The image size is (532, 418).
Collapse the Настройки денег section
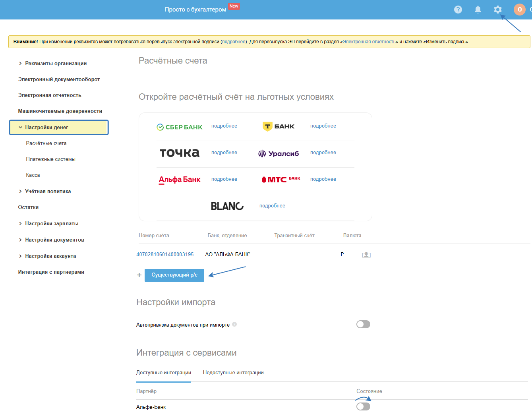59,128
